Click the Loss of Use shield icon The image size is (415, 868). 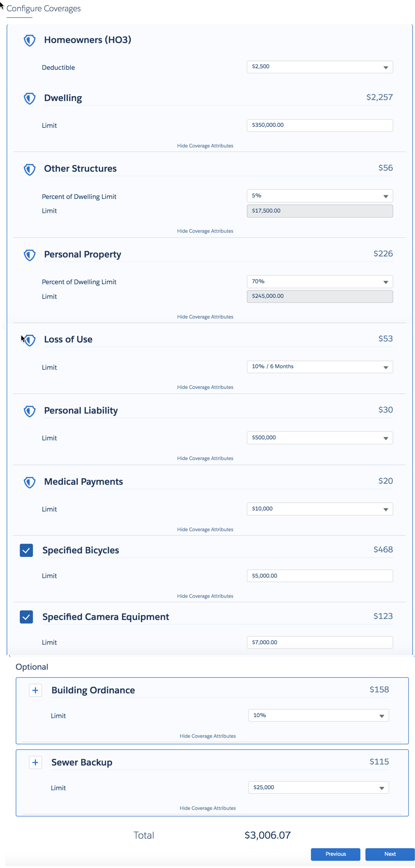[x=30, y=340]
